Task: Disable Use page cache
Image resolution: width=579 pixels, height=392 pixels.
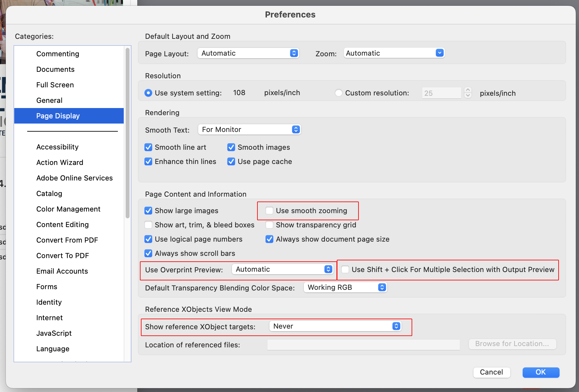Action: [231, 161]
